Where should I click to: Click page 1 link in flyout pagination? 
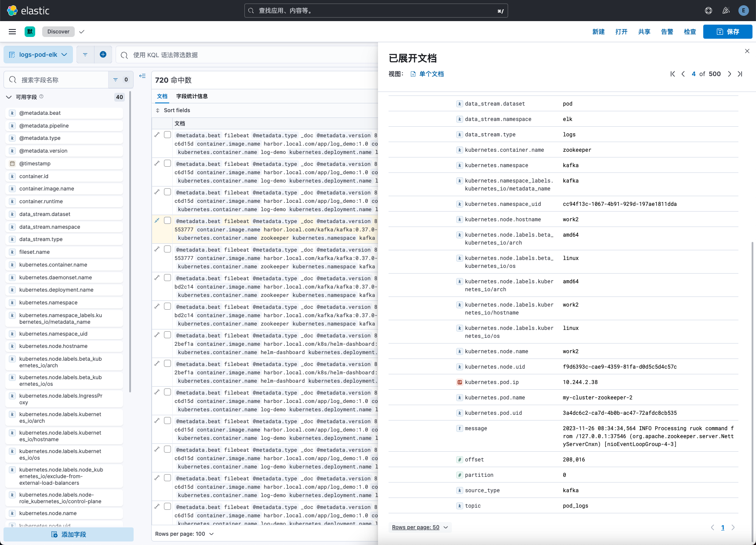coord(723,527)
